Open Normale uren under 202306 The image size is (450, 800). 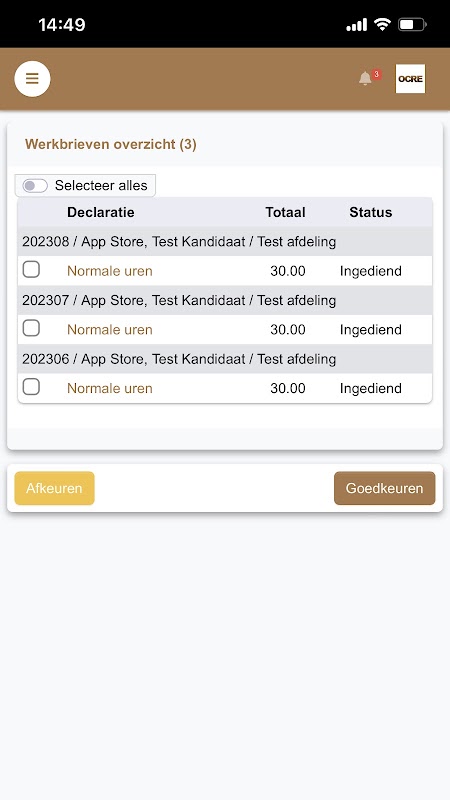(110, 388)
